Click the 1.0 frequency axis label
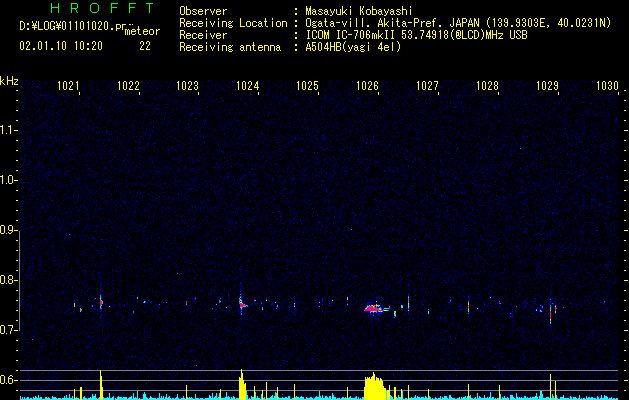 click(8, 180)
